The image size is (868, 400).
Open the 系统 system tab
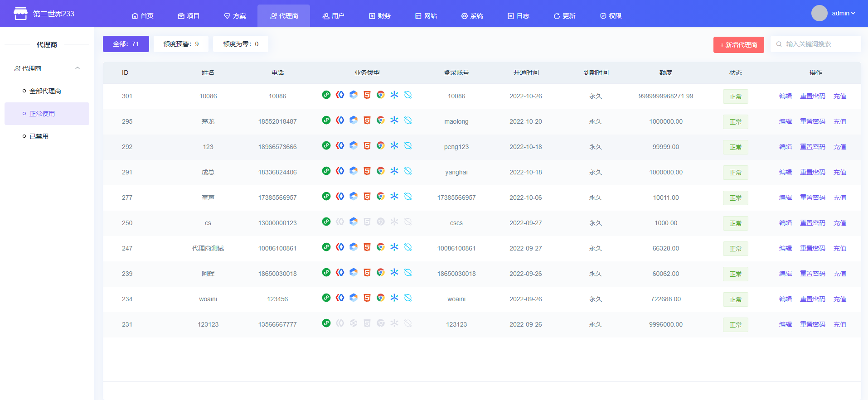(472, 16)
